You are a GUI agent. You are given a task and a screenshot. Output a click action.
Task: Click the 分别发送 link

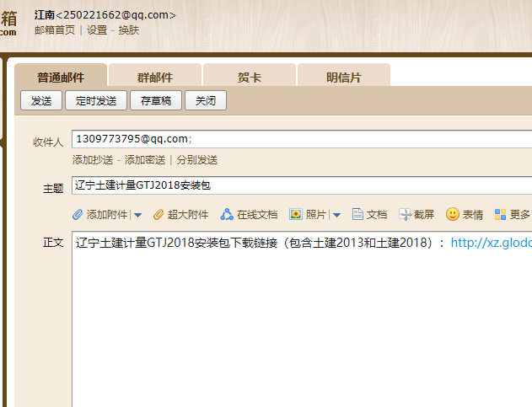pos(197,160)
